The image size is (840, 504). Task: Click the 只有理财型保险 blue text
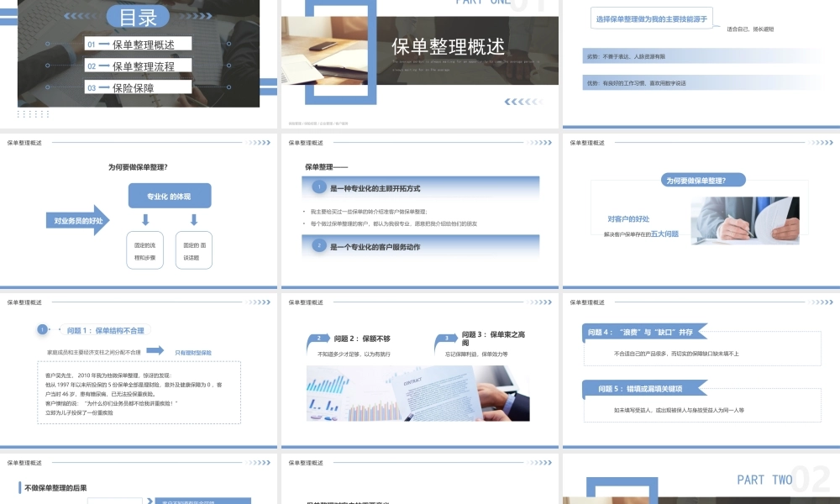coord(193,353)
